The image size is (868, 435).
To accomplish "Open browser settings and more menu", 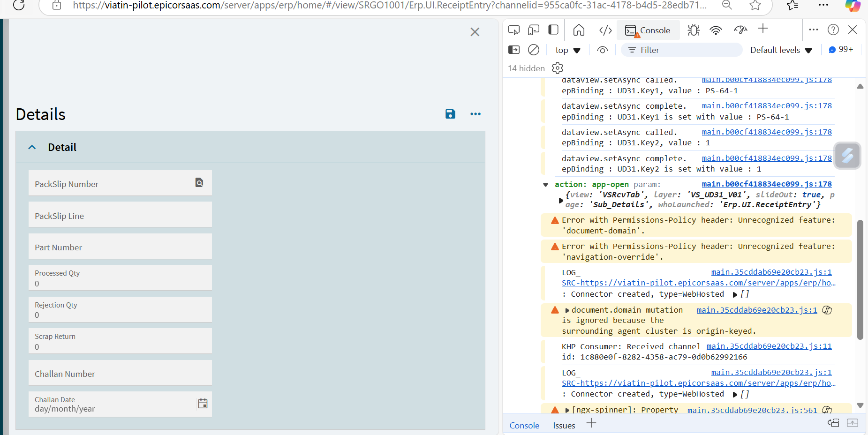I will tap(823, 5).
